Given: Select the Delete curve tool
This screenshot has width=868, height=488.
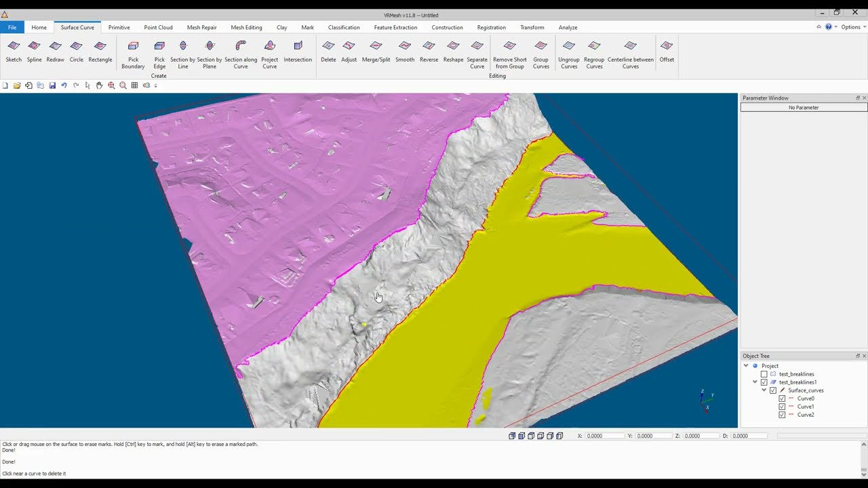Looking at the screenshot, I should coord(328,52).
